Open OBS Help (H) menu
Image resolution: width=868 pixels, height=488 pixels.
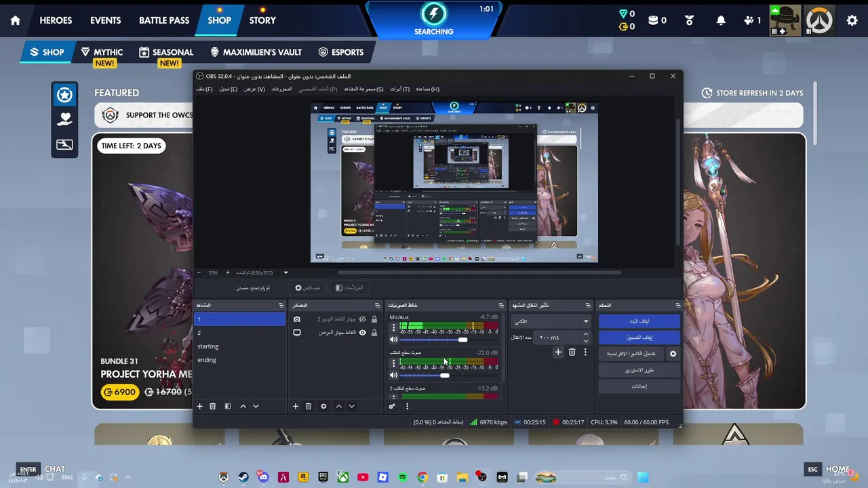click(x=428, y=89)
